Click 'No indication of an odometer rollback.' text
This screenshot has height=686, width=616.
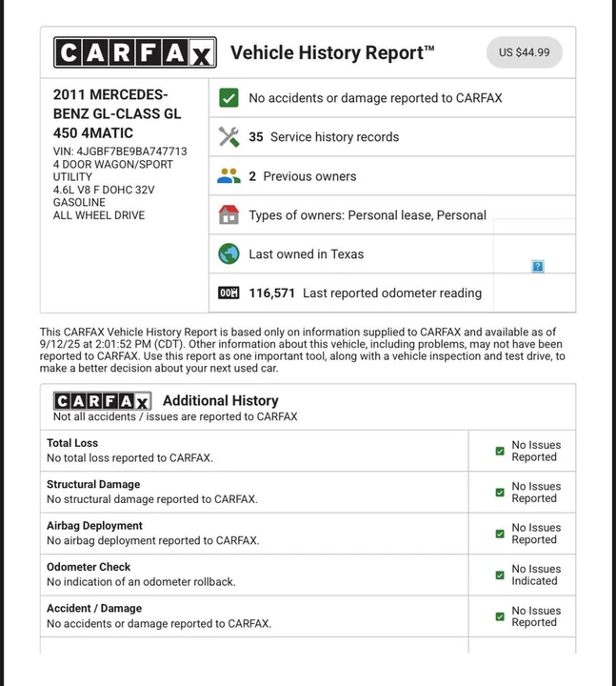click(141, 582)
